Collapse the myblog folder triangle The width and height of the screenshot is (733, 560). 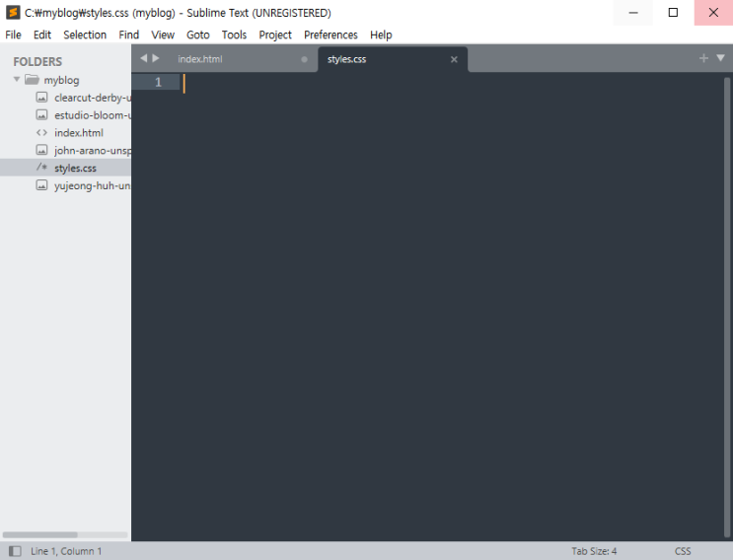17,80
